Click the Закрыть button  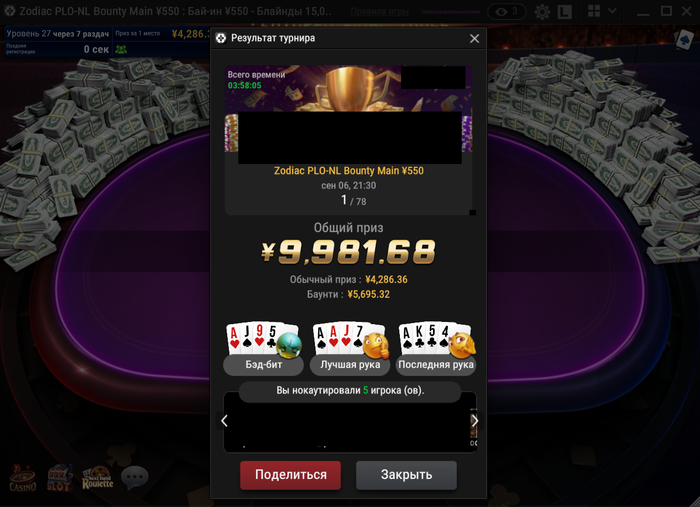(x=406, y=475)
